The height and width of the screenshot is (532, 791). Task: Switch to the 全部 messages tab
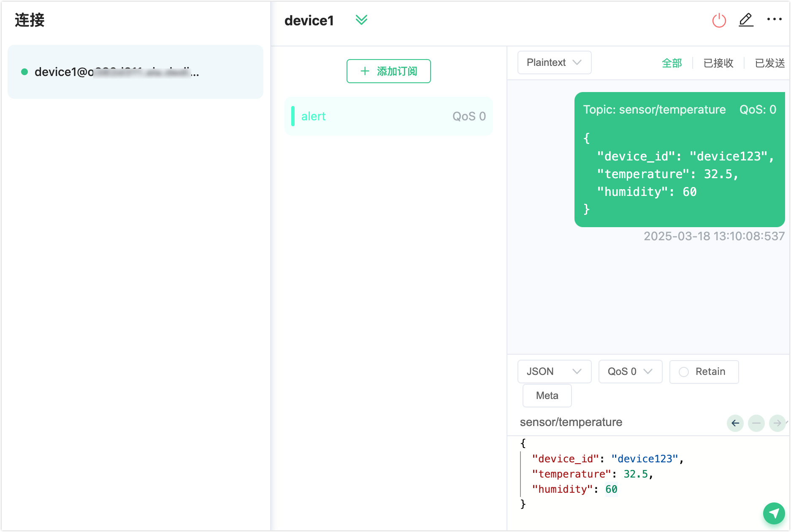672,63
